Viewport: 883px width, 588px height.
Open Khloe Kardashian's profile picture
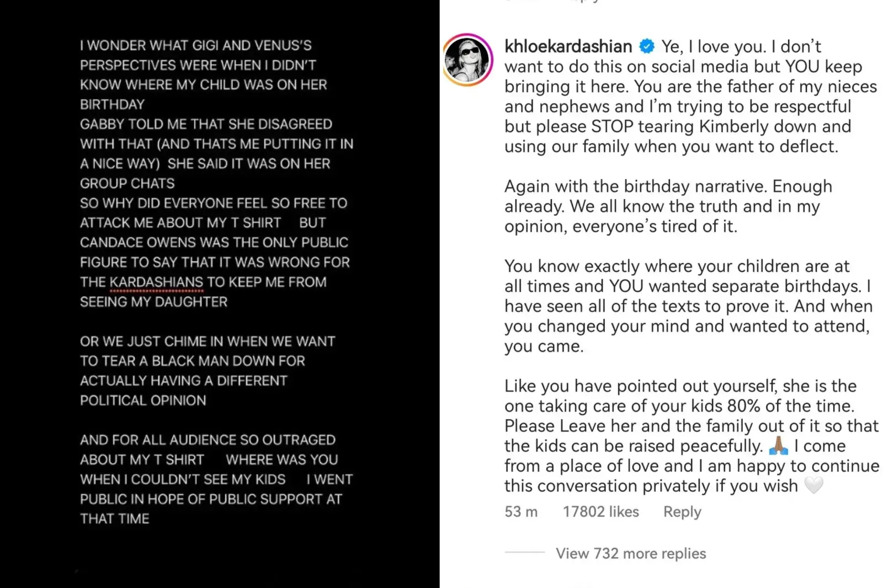[469, 60]
